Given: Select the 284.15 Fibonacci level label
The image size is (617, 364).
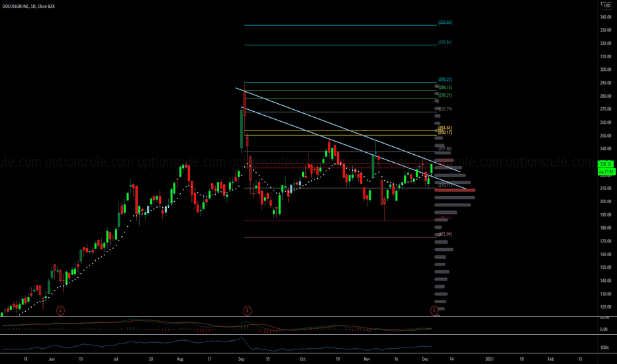Looking at the screenshot, I should 445,88.
